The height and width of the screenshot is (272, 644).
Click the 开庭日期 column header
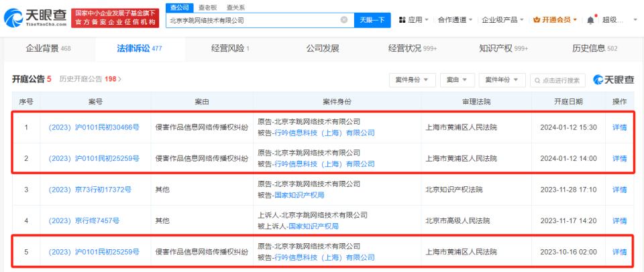click(568, 101)
